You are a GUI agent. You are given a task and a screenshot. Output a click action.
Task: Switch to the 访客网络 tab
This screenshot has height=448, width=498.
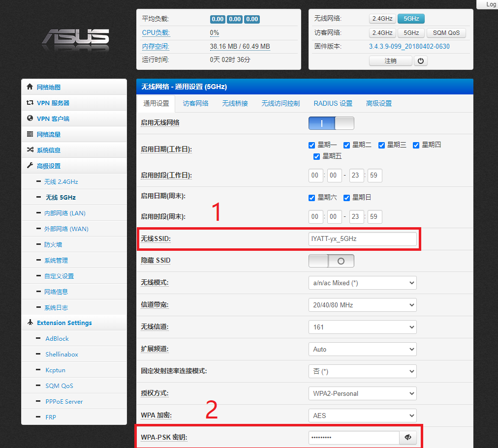196,103
